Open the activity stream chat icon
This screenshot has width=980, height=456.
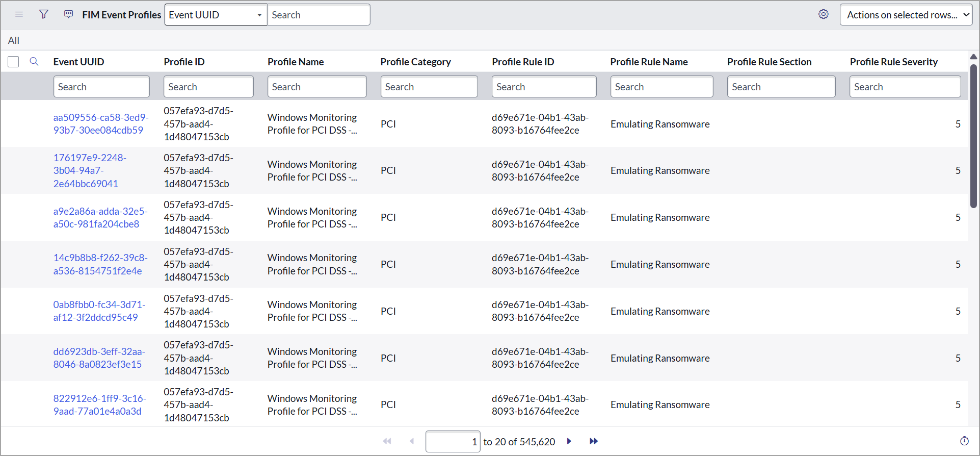[68, 14]
